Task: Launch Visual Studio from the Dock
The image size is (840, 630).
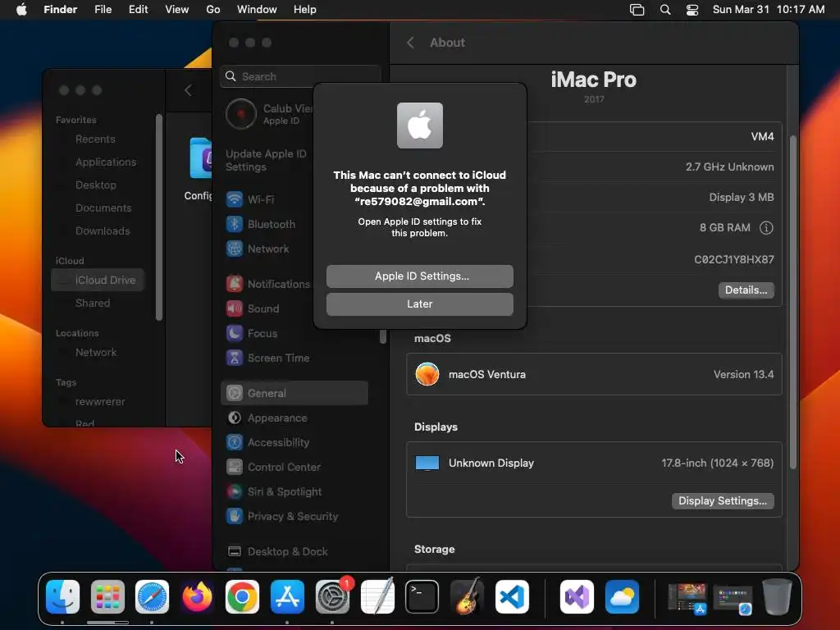Action: click(577, 597)
